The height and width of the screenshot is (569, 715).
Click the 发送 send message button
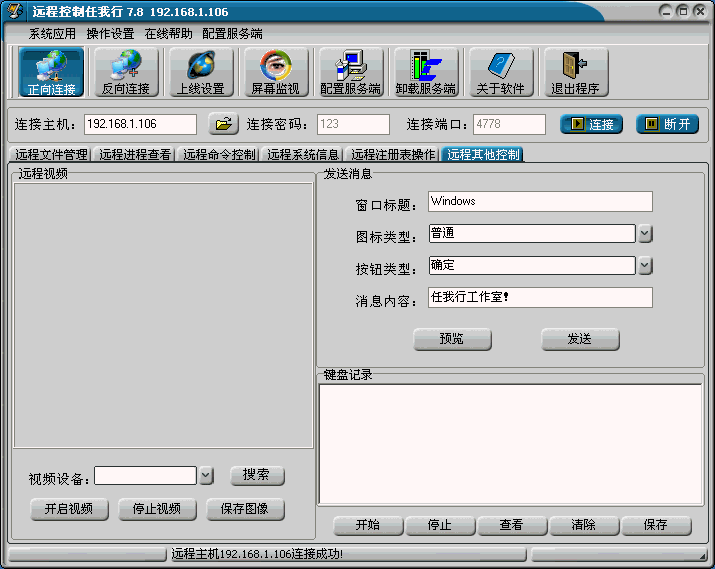point(580,339)
